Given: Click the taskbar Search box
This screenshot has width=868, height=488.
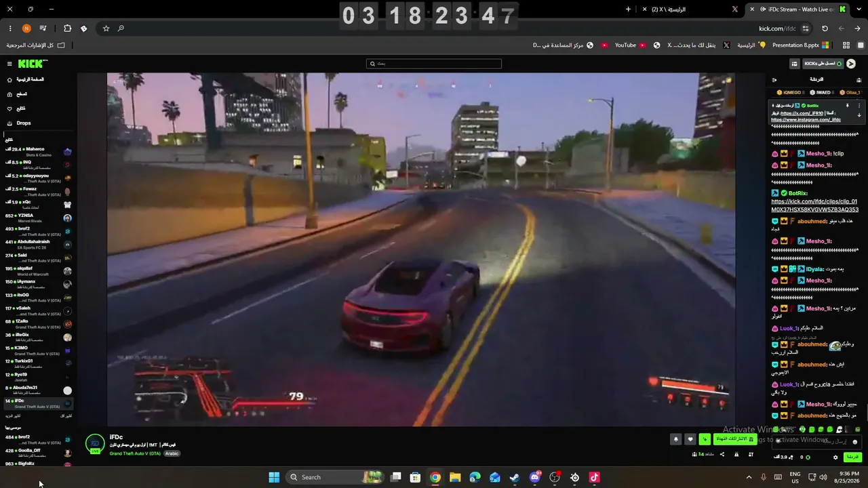Looking at the screenshot, I should coord(334,477).
